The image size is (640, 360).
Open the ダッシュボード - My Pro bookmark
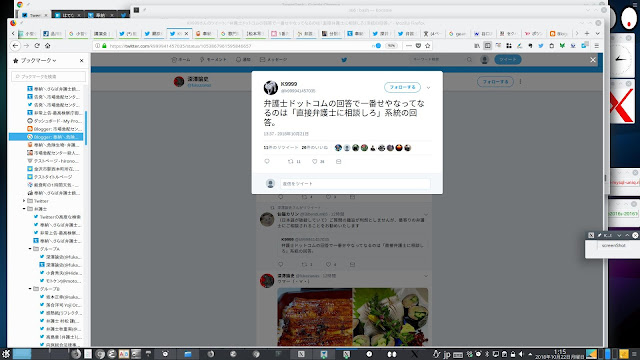(54, 121)
